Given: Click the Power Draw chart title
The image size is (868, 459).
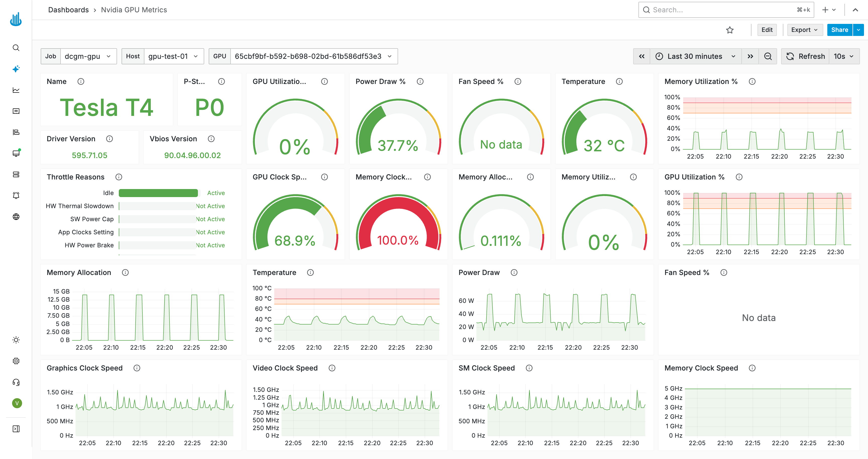Looking at the screenshot, I should 479,272.
